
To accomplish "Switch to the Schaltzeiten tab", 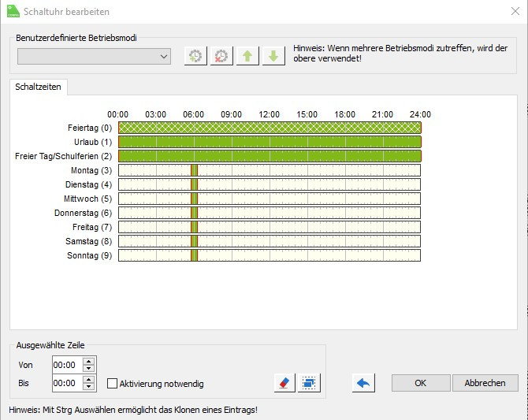I will (38, 87).
